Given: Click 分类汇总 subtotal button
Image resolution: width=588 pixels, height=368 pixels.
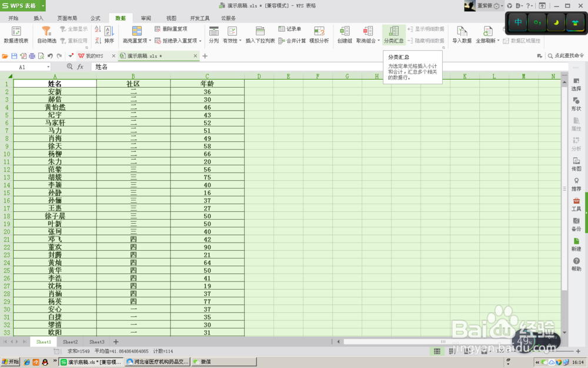Looking at the screenshot, I should [x=394, y=35].
